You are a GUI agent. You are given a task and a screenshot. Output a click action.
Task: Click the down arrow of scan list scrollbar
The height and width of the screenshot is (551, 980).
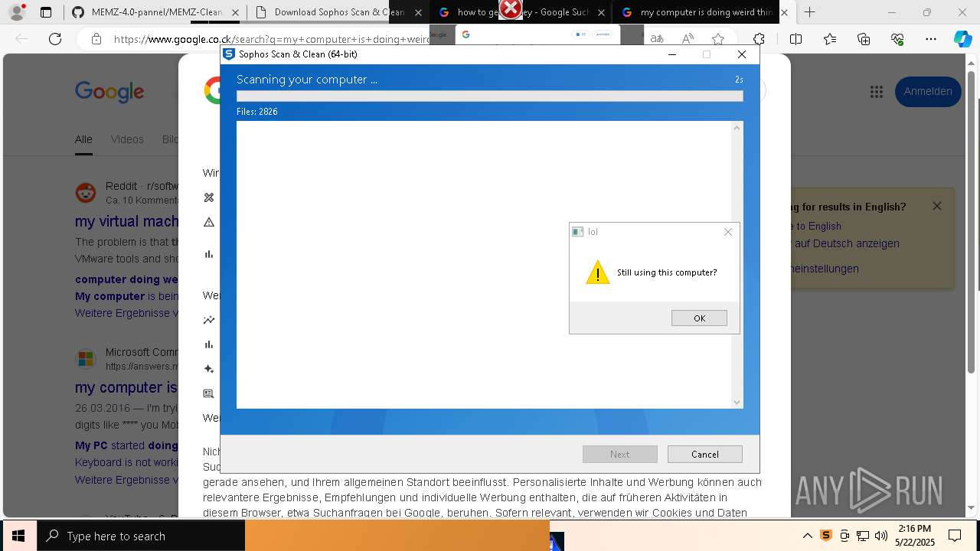coord(737,403)
